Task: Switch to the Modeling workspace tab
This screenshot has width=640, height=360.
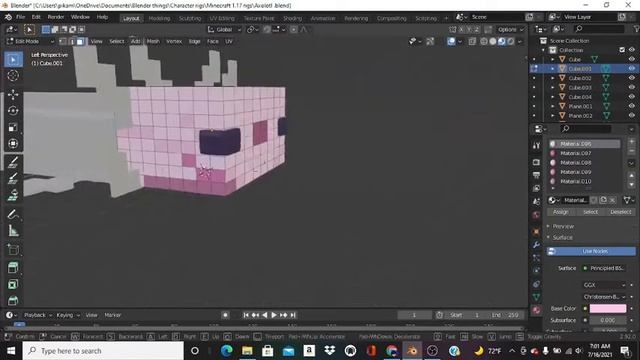Action: click(159, 18)
